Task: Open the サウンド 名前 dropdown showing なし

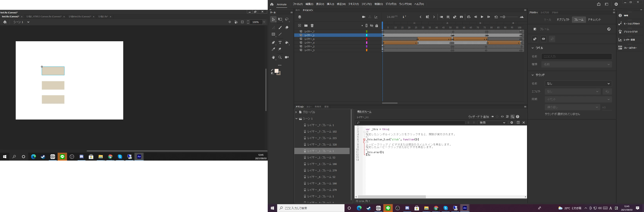Action: pyautogui.click(x=578, y=84)
